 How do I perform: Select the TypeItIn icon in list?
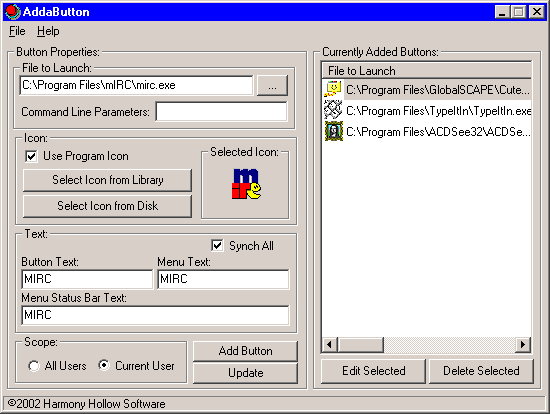coord(333,110)
